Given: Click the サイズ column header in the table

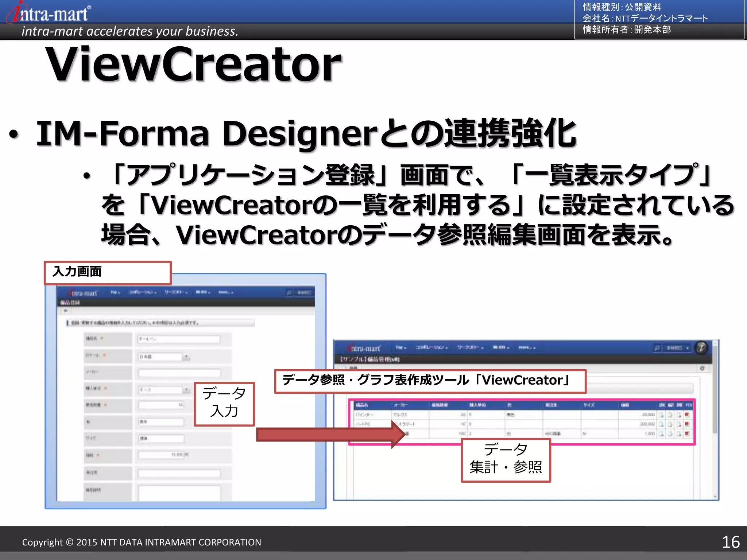Looking at the screenshot, I should [x=588, y=405].
